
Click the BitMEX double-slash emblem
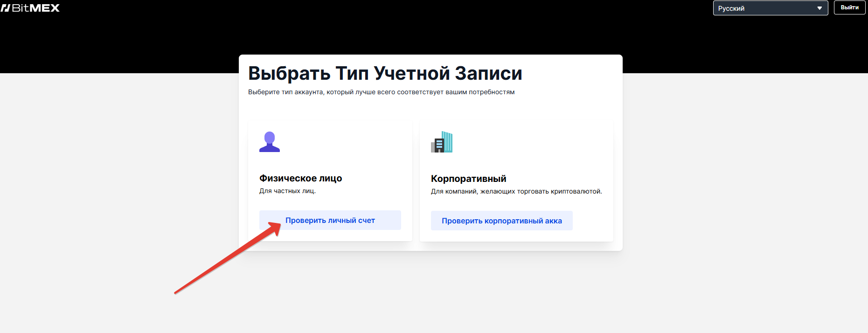pyautogui.click(x=5, y=8)
